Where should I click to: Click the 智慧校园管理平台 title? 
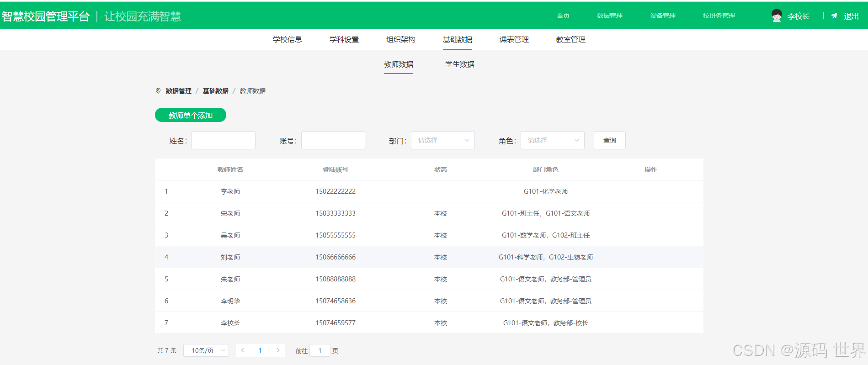coord(46,16)
